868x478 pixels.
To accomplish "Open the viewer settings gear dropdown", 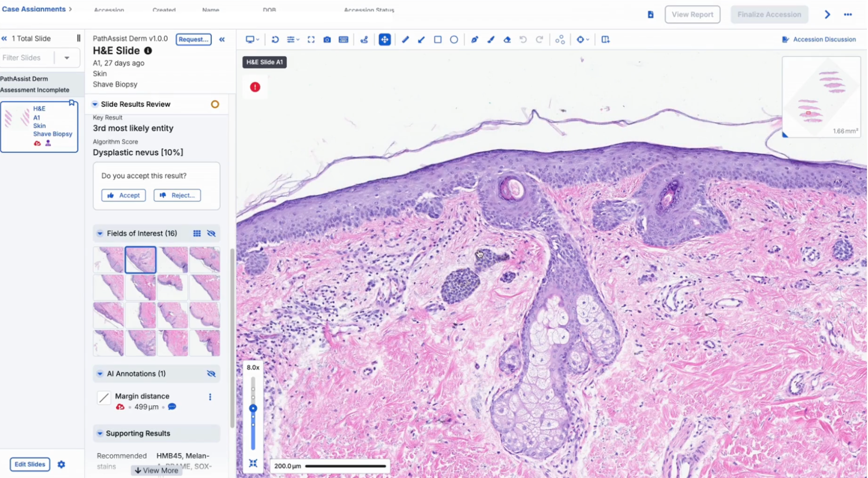I will coord(581,39).
